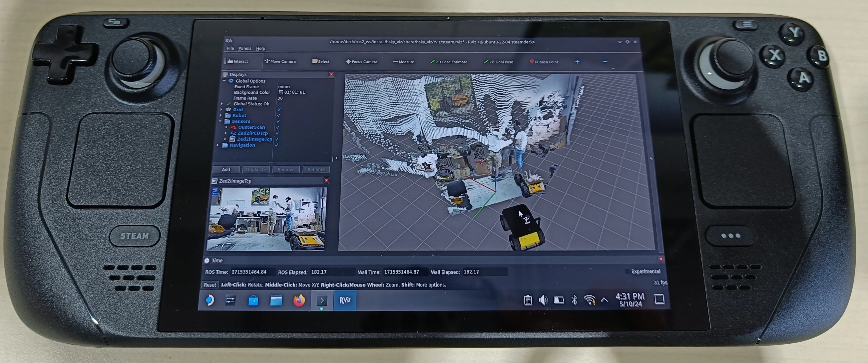Activate the Focus Camera tool

[x=362, y=62]
